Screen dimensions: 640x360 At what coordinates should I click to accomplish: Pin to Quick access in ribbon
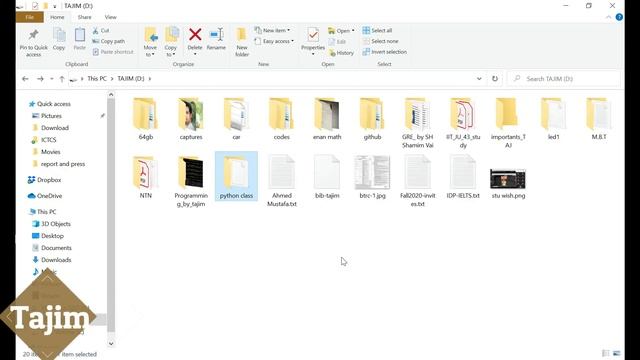(33, 42)
